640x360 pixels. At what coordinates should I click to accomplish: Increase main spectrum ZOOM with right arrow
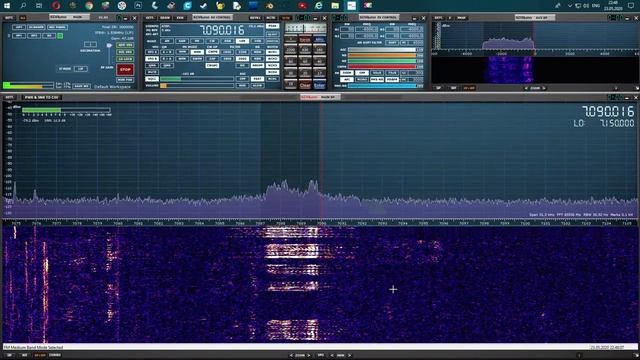click(x=309, y=355)
